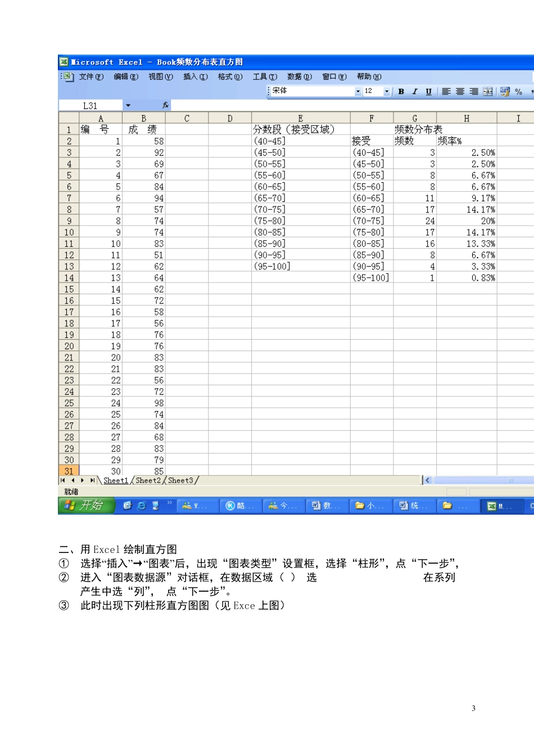Open the Name Box dropdown arrow
The height and width of the screenshot is (756, 534).
pos(128,105)
